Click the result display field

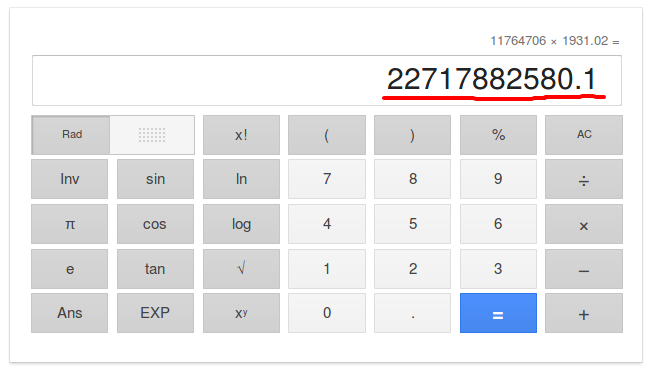pos(327,80)
